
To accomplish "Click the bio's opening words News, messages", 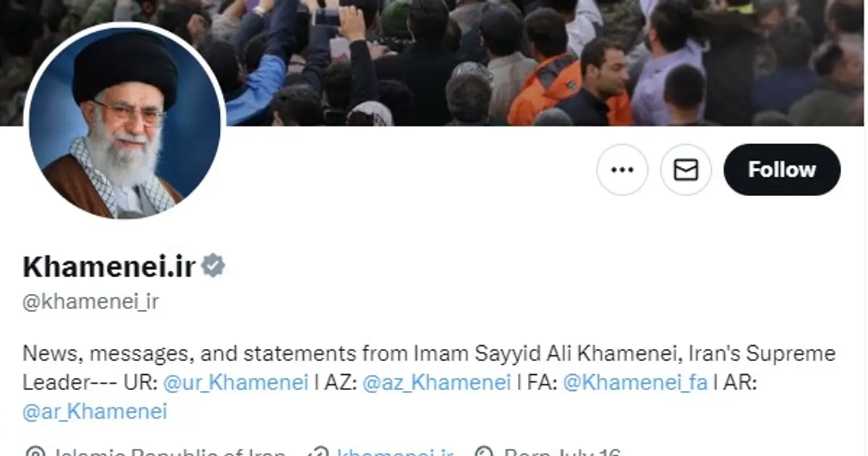I will (108, 354).
